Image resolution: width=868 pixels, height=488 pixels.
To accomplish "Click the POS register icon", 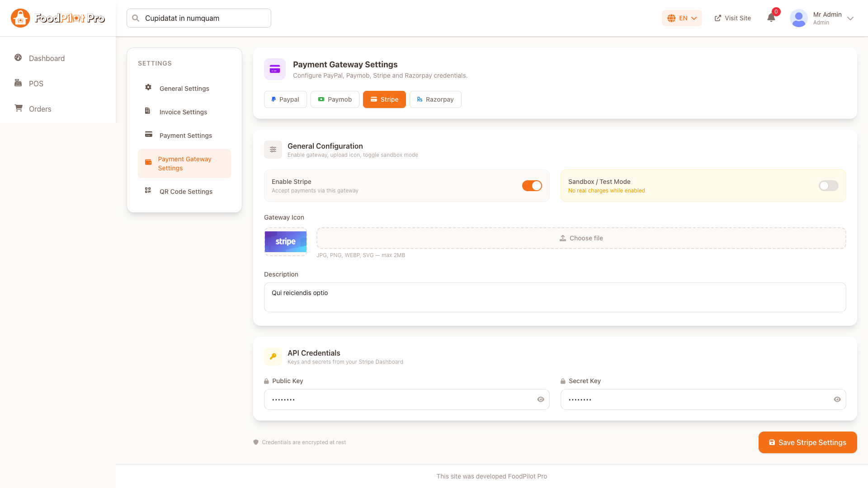I will [18, 83].
